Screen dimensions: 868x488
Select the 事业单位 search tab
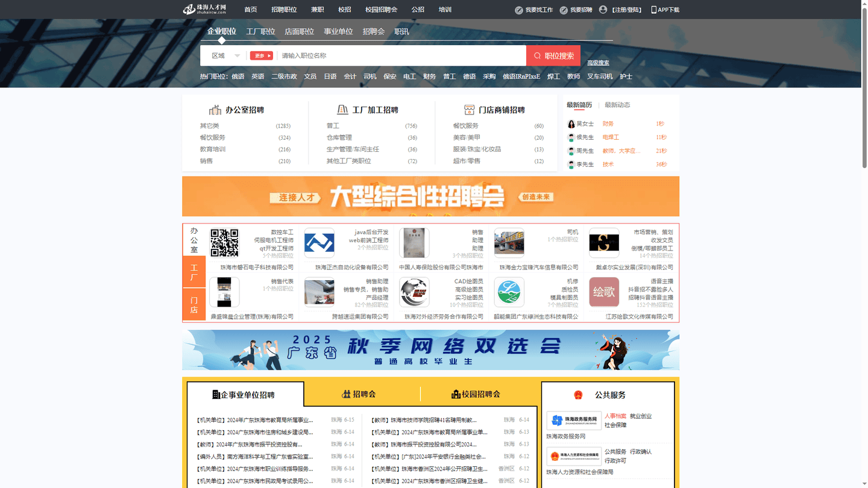[x=338, y=31]
